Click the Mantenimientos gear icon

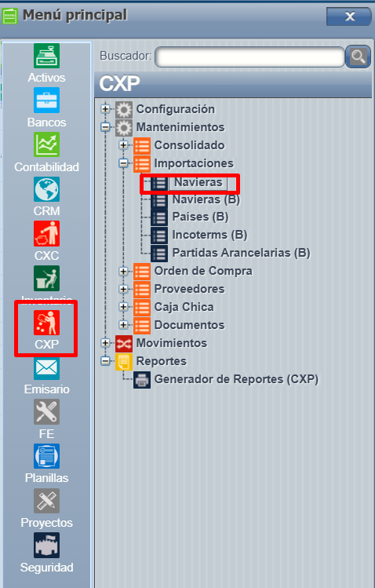coord(124,127)
